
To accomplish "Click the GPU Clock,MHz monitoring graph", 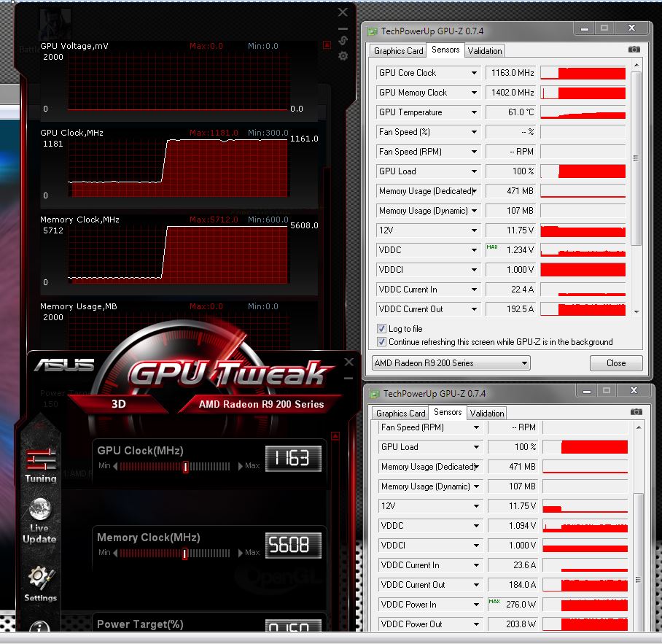I will tap(178, 168).
